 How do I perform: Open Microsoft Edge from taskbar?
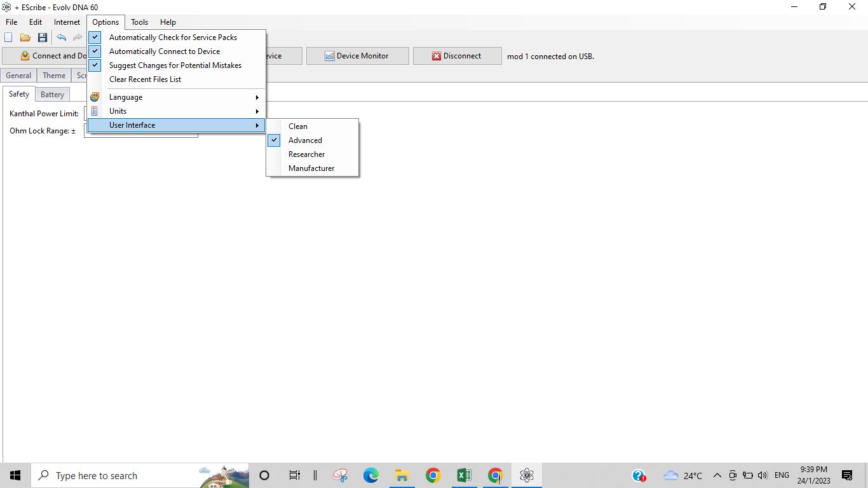coord(370,475)
